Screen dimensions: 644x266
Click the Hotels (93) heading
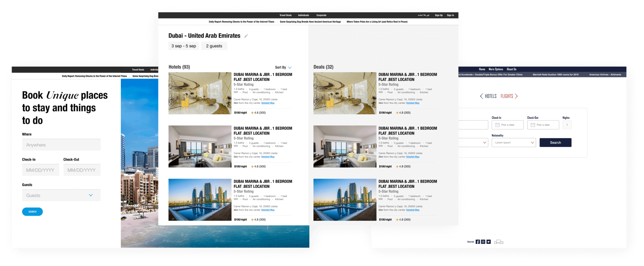coord(179,67)
